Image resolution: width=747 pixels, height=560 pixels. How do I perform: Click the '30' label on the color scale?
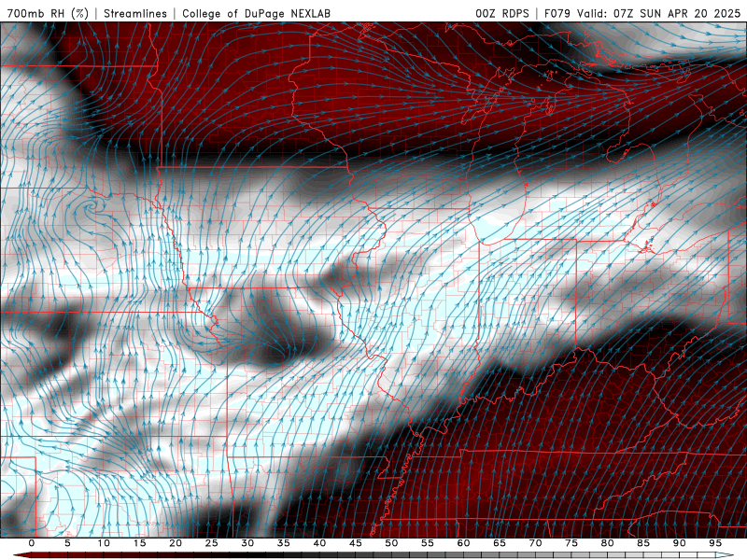pyautogui.click(x=247, y=543)
